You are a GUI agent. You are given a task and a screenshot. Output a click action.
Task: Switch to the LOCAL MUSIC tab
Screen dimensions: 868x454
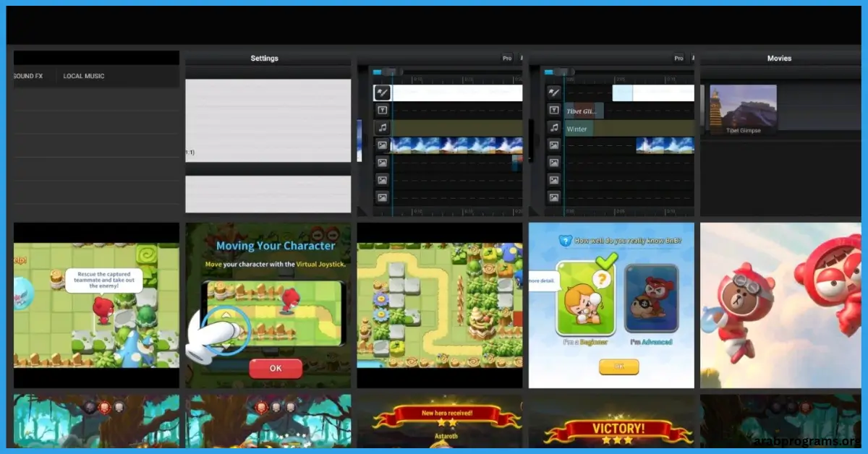84,76
